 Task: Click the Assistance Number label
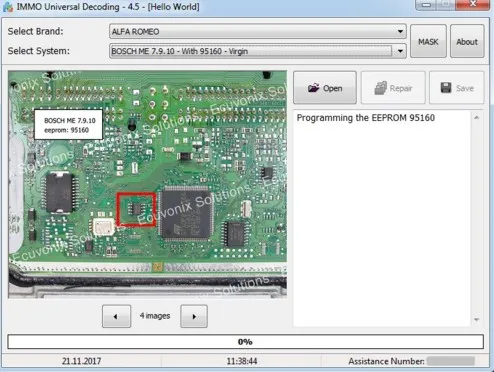[386, 361]
